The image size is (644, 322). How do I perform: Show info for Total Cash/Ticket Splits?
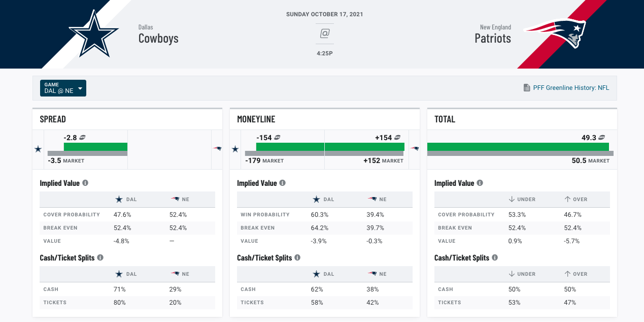[x=495, y=257]
